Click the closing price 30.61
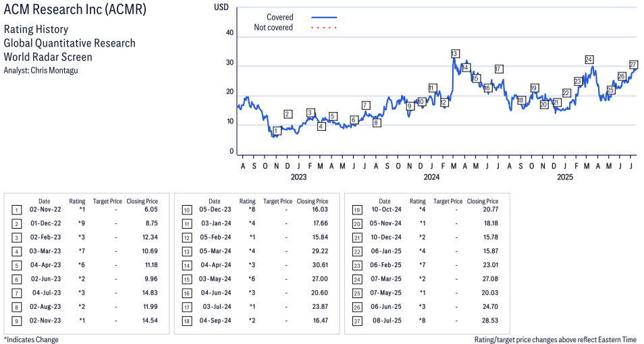This screenshot has height=344, width=644. (320, 265)
